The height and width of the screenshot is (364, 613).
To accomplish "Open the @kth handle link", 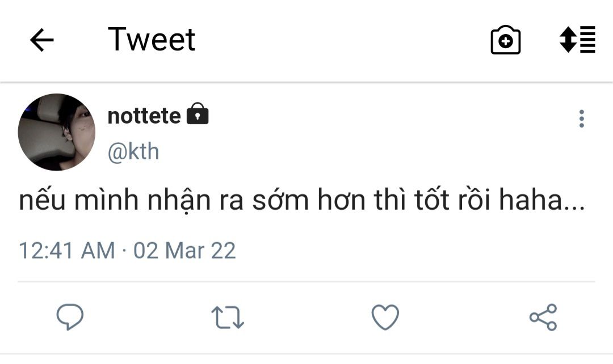I will 133,152.
